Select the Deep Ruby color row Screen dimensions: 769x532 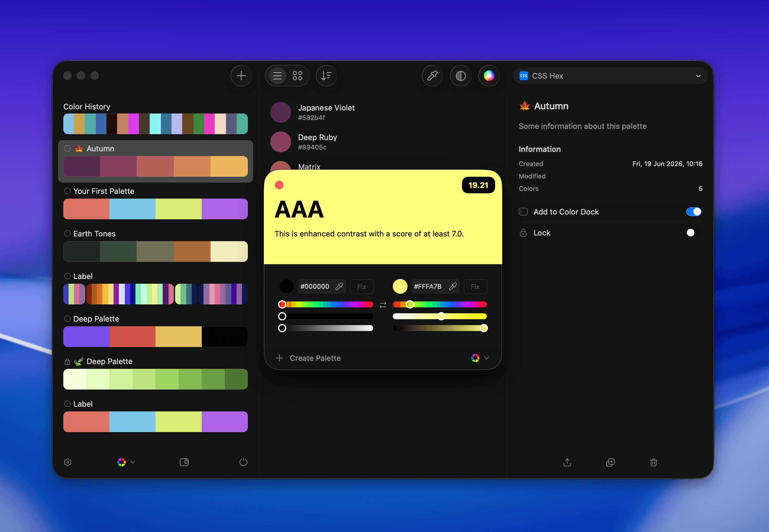pos(383,142)
